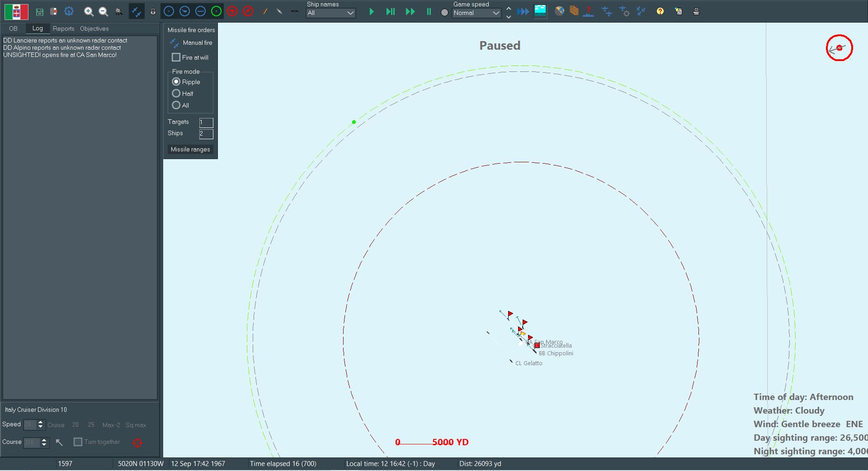Click the Manual fire button

click(191, 43)
